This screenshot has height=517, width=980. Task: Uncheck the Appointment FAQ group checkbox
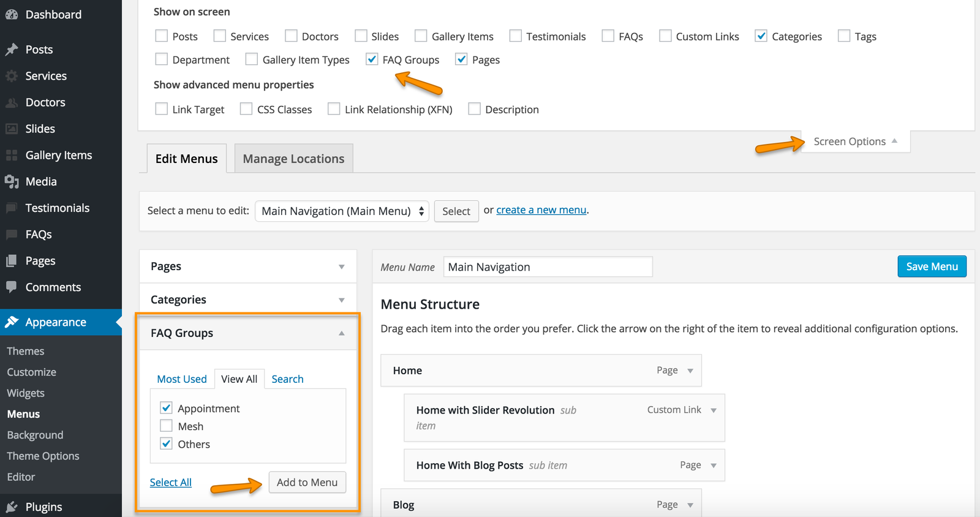(x=166, y=408)
